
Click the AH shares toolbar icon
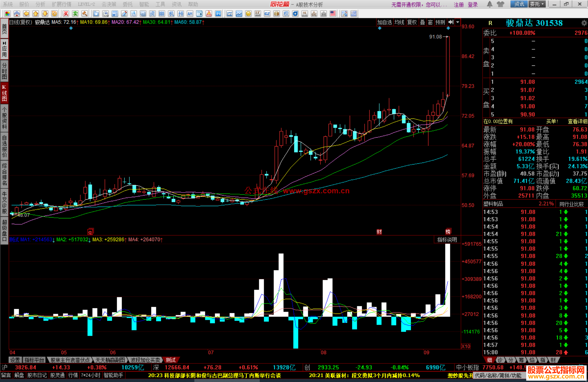(x=190, y=14)
